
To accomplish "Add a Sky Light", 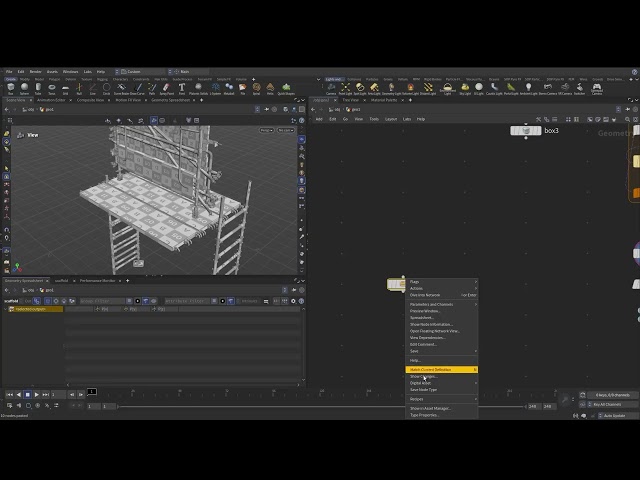I will coord(465,89).
